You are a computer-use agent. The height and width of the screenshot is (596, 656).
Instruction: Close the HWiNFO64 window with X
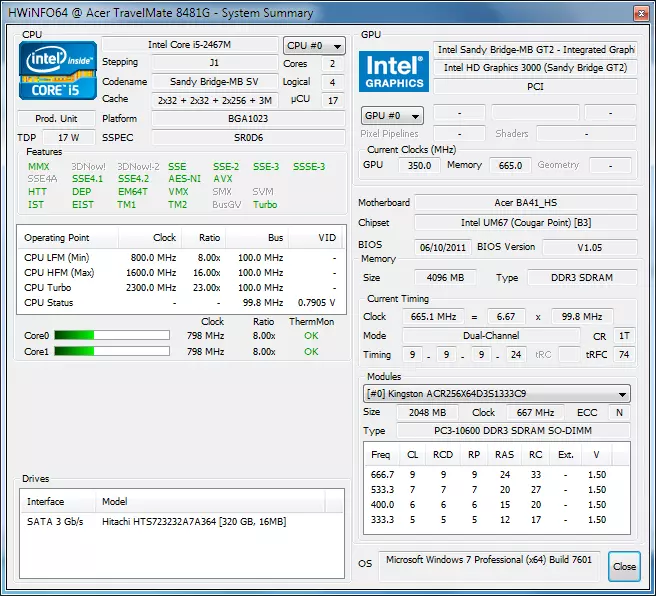(x=641, y=13)
